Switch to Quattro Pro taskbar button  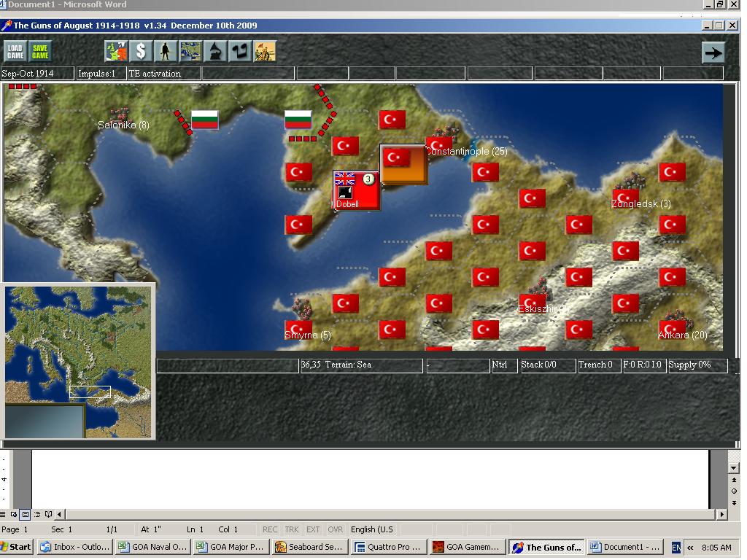pos(388,547)
